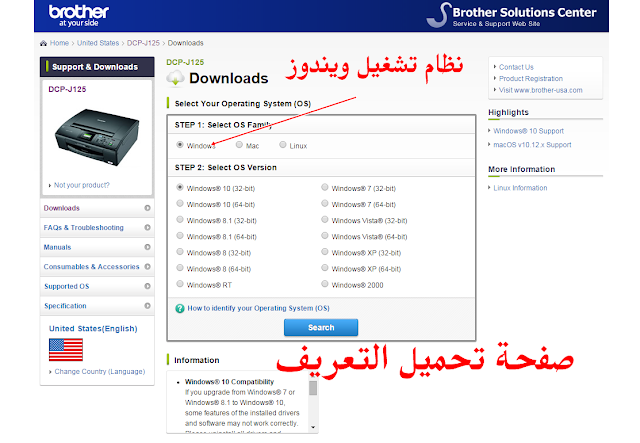640x443 pixels.
Task: Click the Brother at your side logo
Action: (x=79, y=16)
